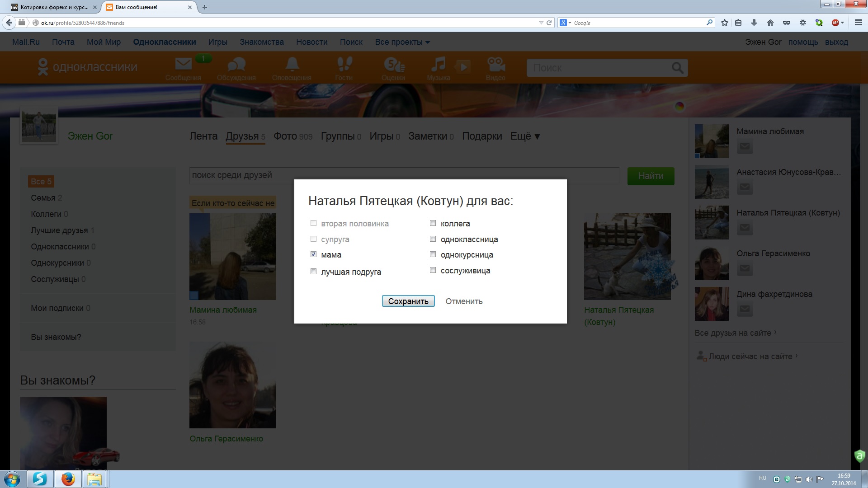Open the URL bar history dropdown
This screenshot has height=488, width=868.
(541, 23)
